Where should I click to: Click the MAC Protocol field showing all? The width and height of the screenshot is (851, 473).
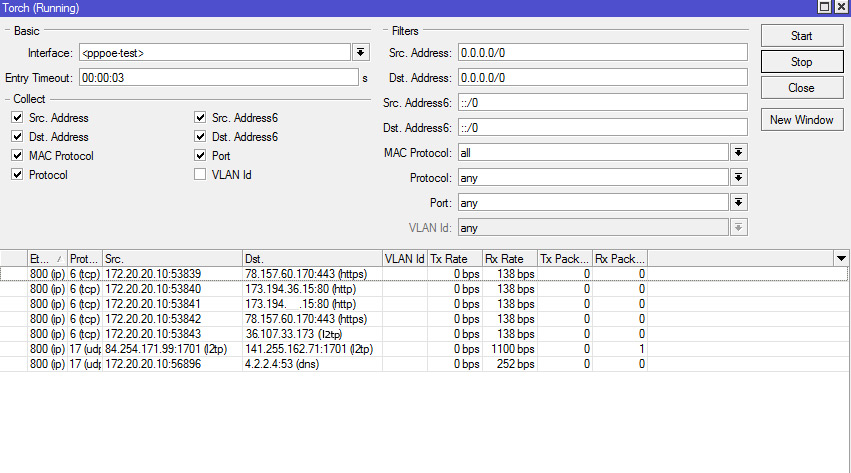593,152
